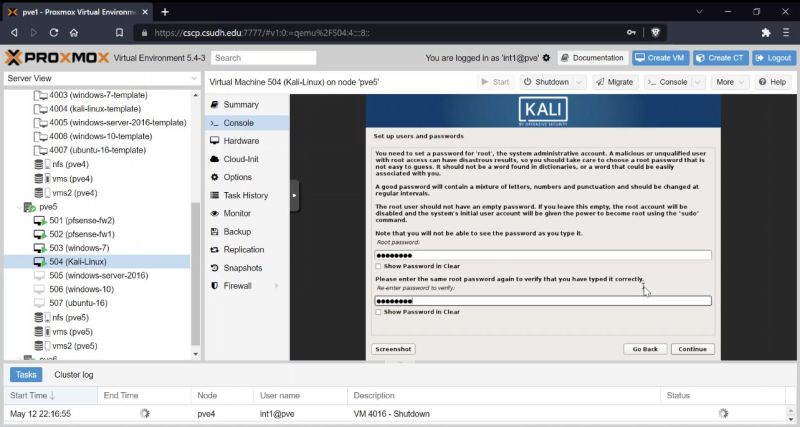Open the browser extensions puzzle icon
800x427 pixels.
click(x=766, y=33)
